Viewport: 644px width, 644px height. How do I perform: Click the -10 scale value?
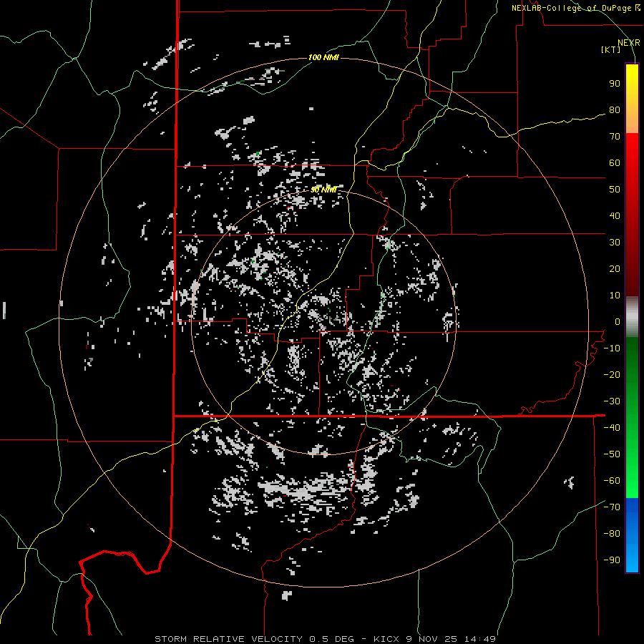tap(612, 348)
